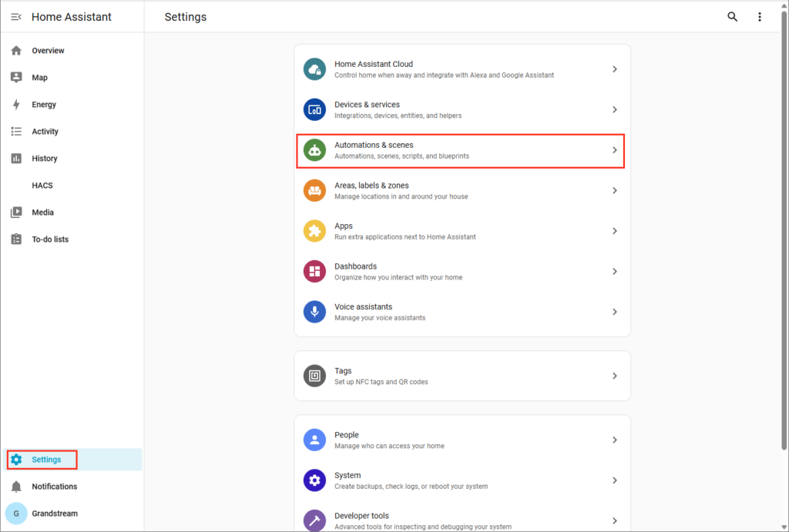Click the chevron on the Devices & services row
The width and height of the screenshot is (789, 532).
(614, 109)
